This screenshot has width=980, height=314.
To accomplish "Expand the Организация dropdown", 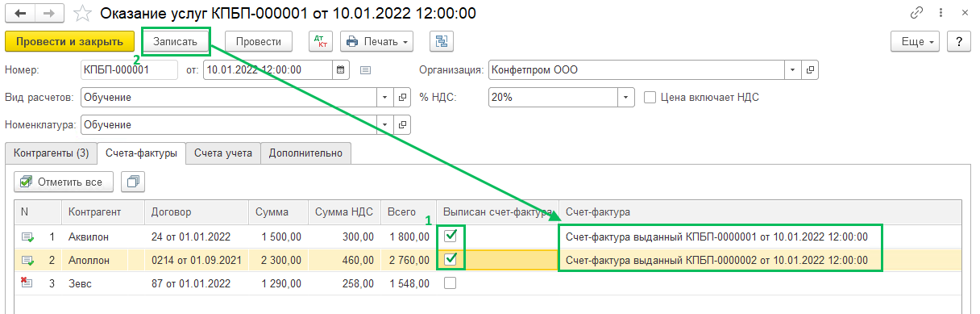I will tap(794, 69).
